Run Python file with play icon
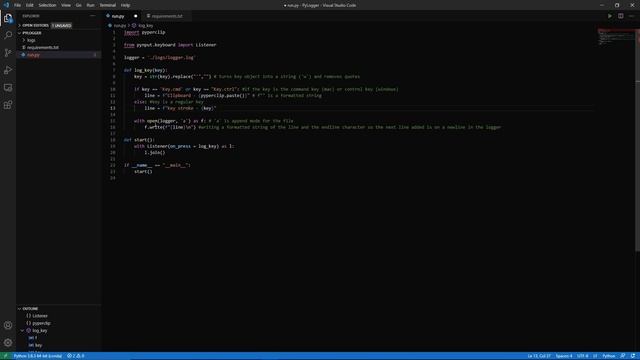 point(610,16)
